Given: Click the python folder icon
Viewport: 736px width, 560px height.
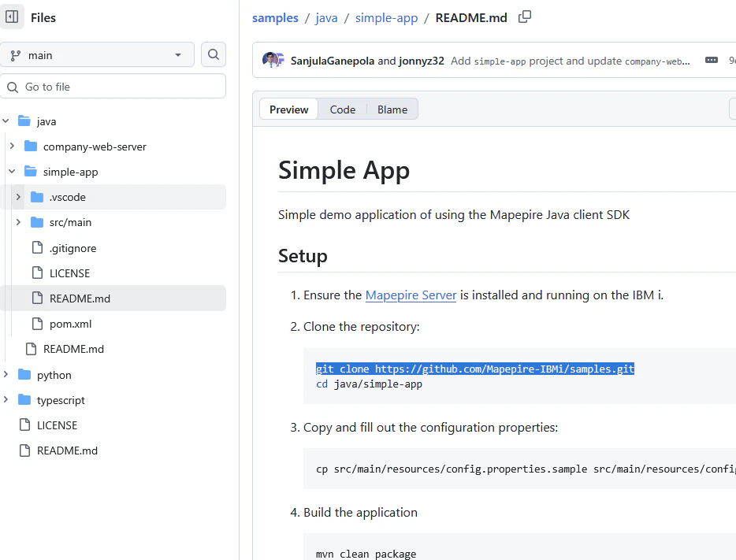Looking at the screenshot, I should 24,374.
